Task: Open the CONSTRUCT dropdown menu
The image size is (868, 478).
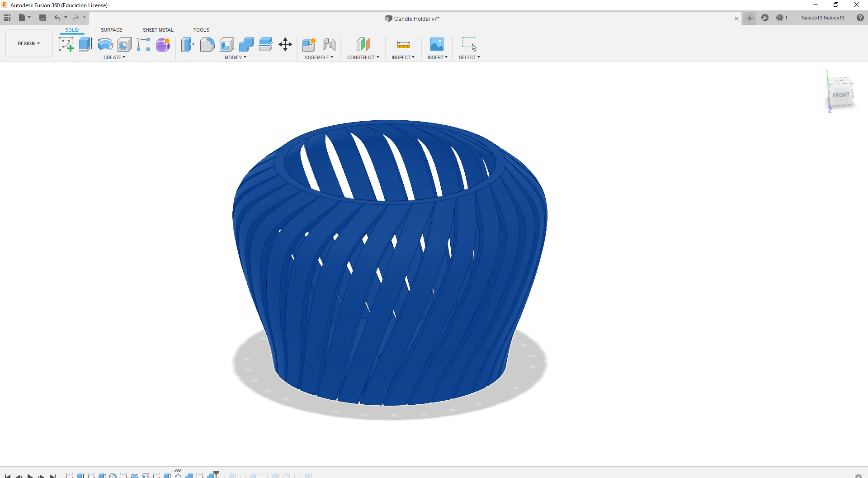Action: coord(363,57)
